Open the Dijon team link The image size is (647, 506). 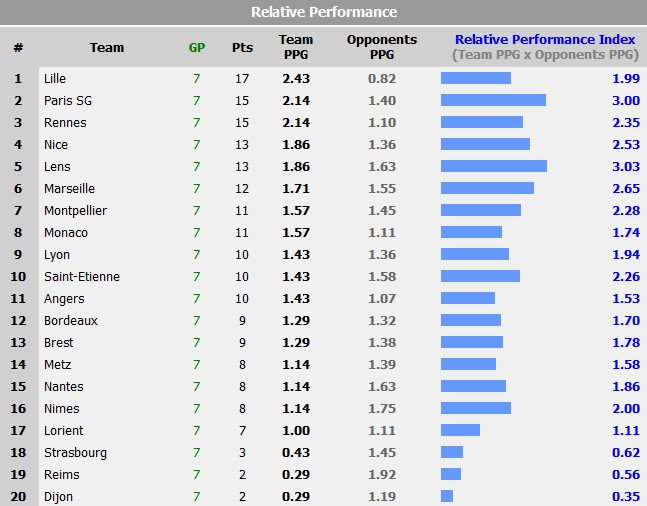click(58, 497)
